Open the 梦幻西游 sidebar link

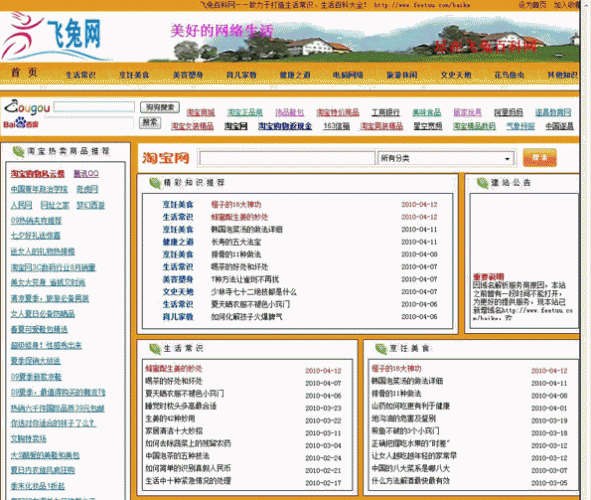click(x=91, y=205)
